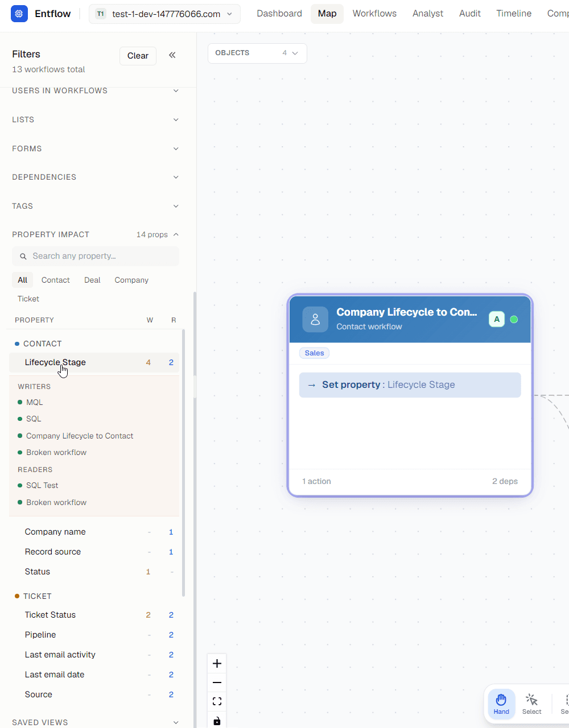Expand the Saved Views section
569x728 pixels.
96,722
